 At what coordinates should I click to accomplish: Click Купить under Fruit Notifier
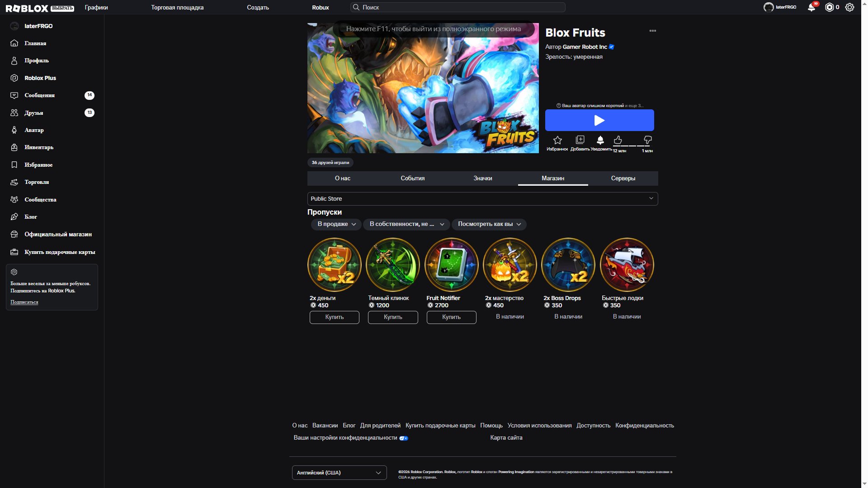click(451, 317)
